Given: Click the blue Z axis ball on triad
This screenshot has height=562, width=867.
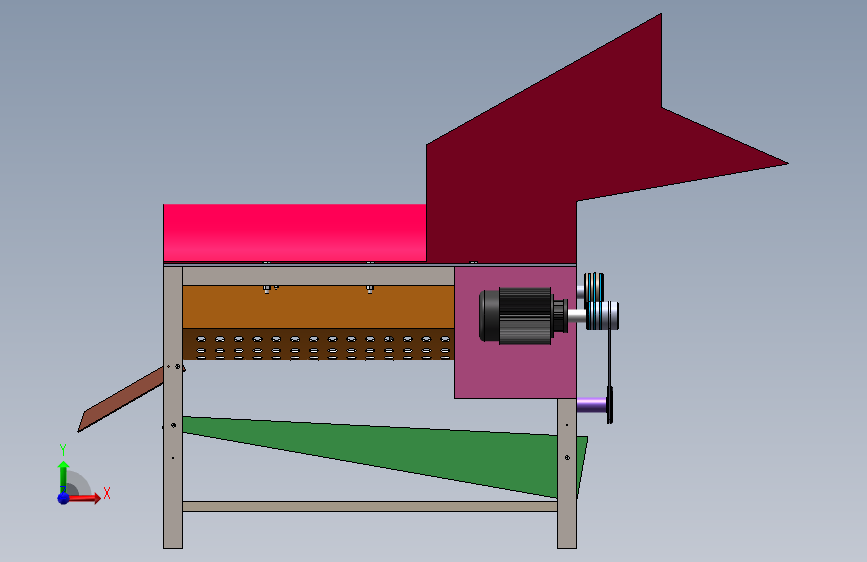Looking at the screenshot, I should pos(64,498).
